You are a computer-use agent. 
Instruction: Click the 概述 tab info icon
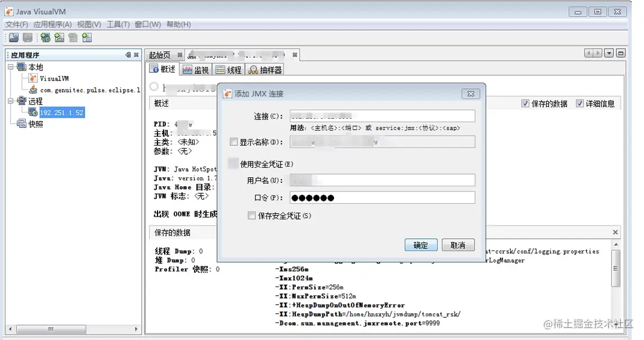(x=154, y=69)
